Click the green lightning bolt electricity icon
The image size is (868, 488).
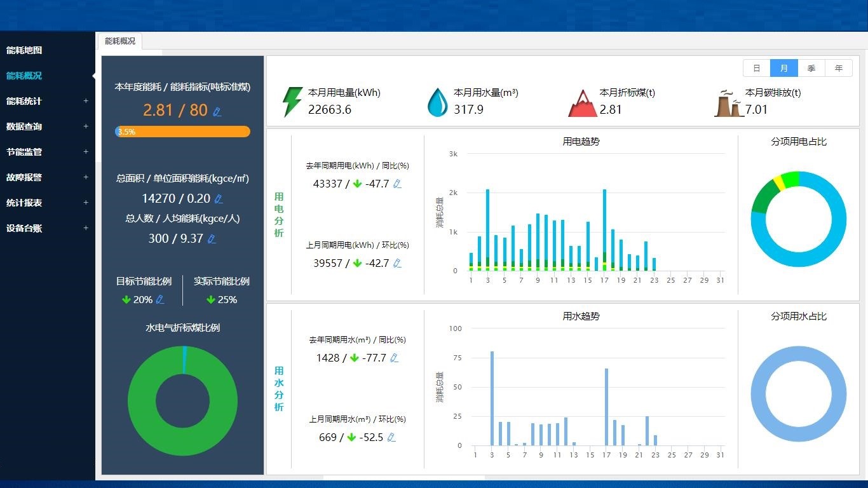[292, 100]
